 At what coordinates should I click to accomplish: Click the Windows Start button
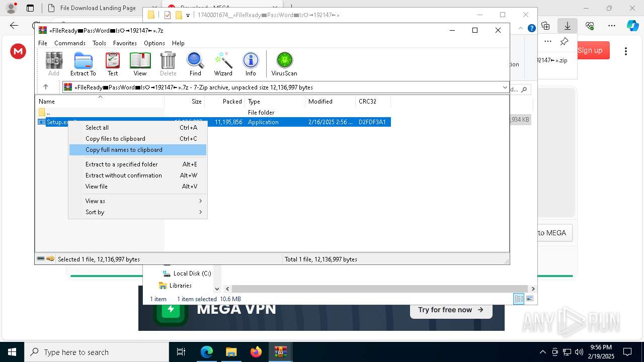tap(12, 352)
